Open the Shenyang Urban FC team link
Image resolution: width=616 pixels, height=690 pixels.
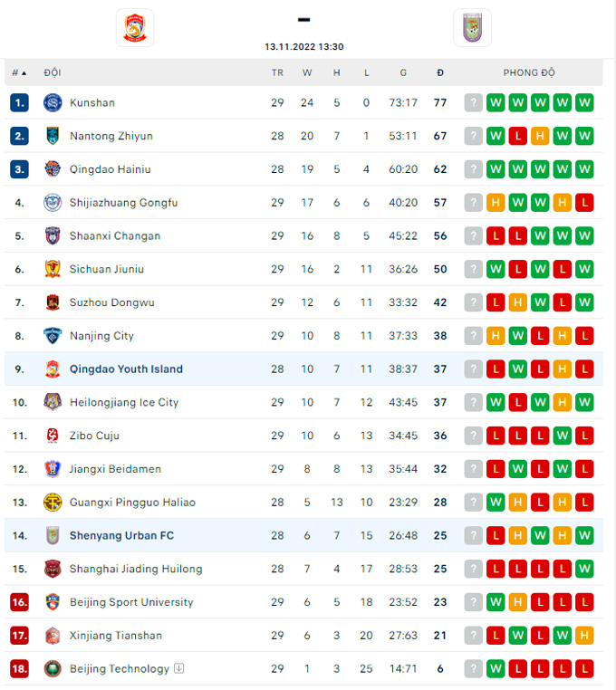(121, 535)
